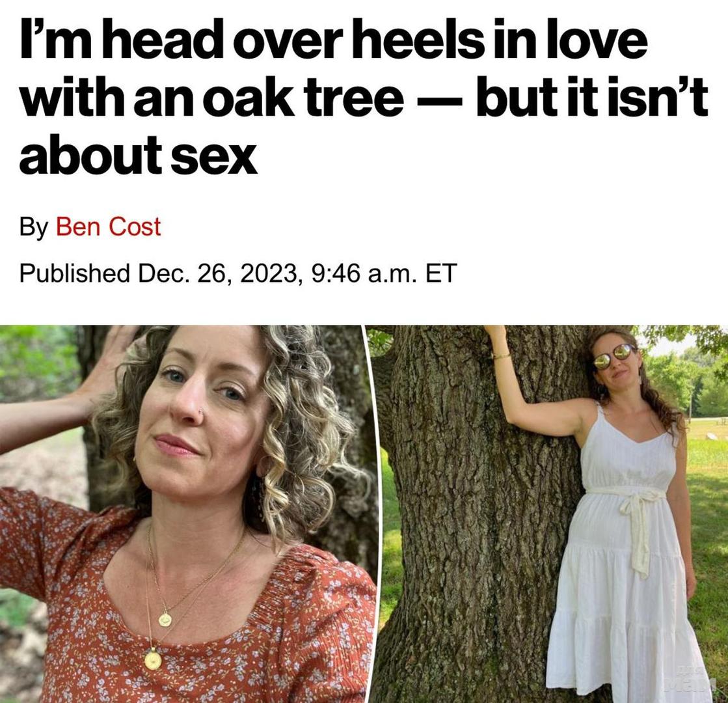
Task: Click the "9:46 a.m. ET" time text
Action: coord(384,273)
